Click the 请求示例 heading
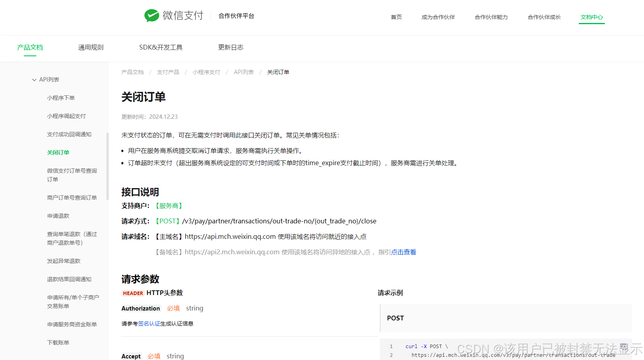644x360 pixels. [x=390, y=293]
